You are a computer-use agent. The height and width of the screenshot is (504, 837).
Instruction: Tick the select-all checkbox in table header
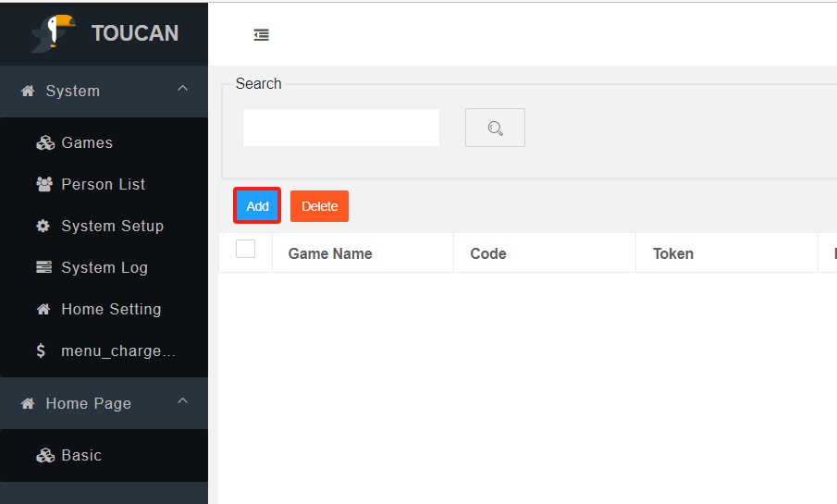[x=246, y=249]
